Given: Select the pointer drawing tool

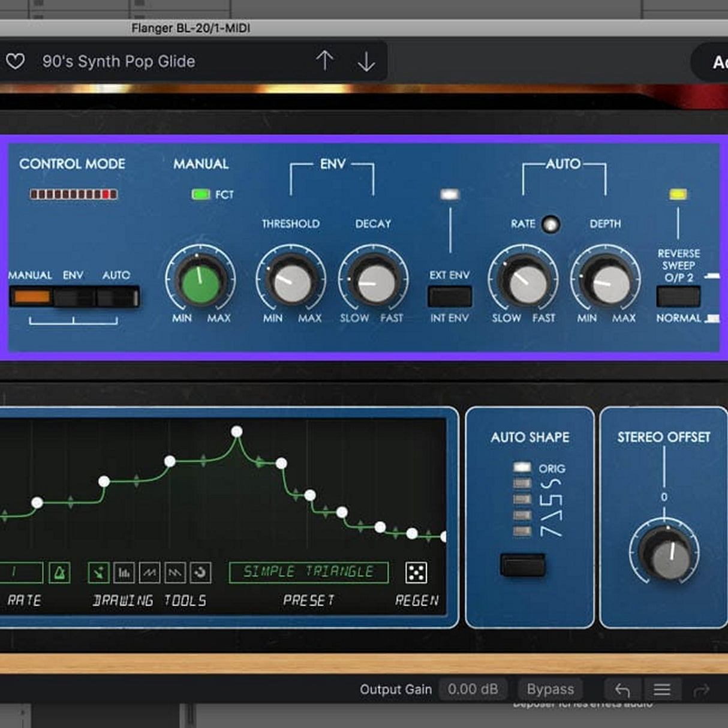Looking at the screenshot, I should click(98, 573).
